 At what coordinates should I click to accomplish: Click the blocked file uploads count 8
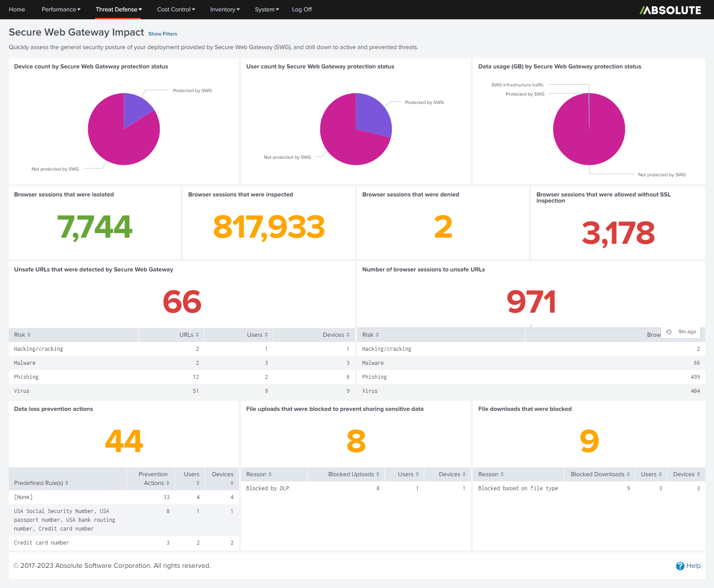(x=356, y=441)
